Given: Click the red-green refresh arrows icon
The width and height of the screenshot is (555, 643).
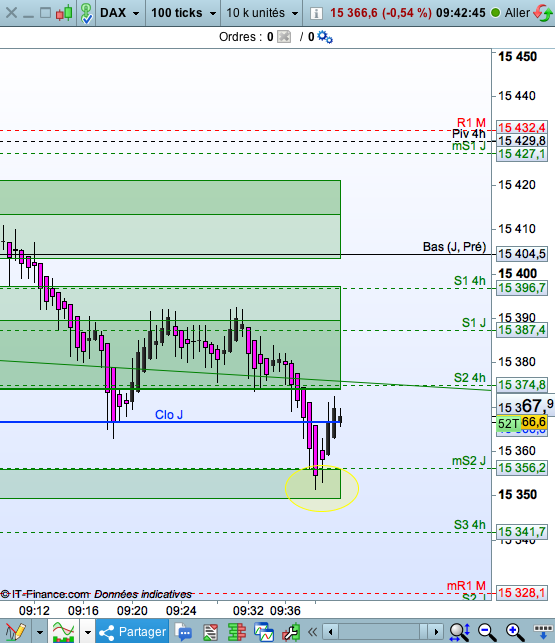Looking at the screenshot, I should pyautogui.click(x=543, y=13).
